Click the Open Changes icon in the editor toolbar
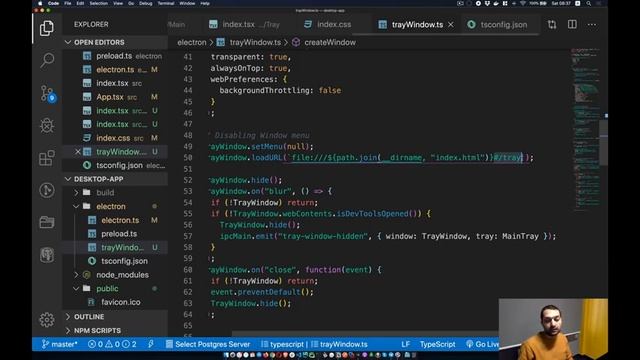640x360 pixels. (552, 24)
